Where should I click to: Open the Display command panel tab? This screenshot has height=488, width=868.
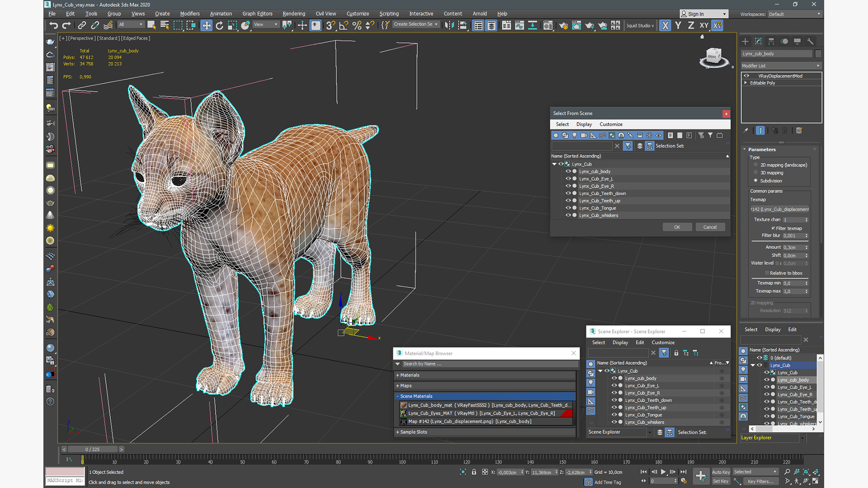click(x=797, y=41)
